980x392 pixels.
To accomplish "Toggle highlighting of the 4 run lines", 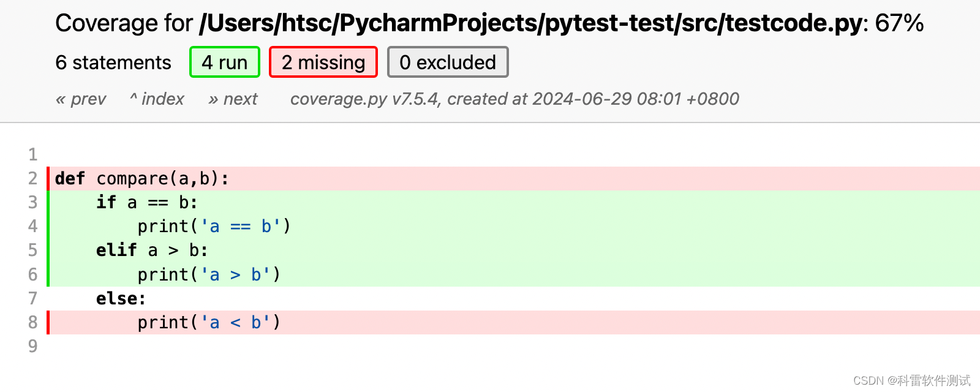I will tap(224, 62).
